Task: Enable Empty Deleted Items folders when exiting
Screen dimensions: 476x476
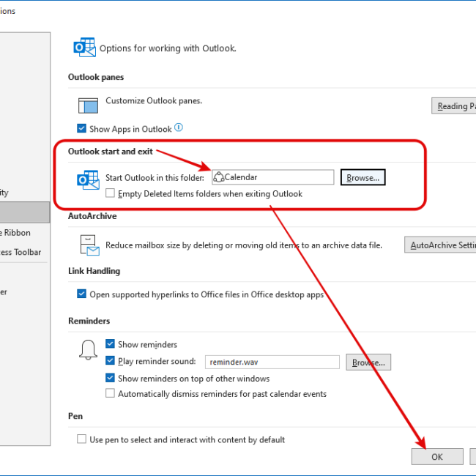Action: tap(110, 193)
